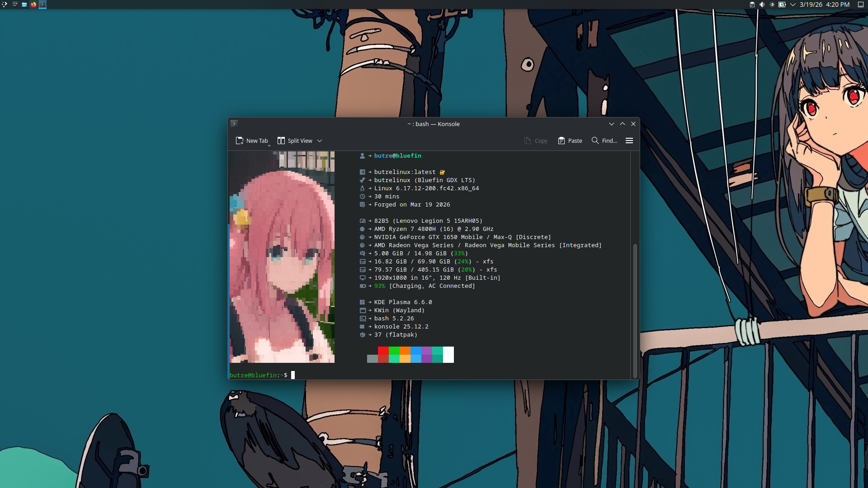Split the Konsole view
Viewport: 868px width, 488px height.
point(295,141)
